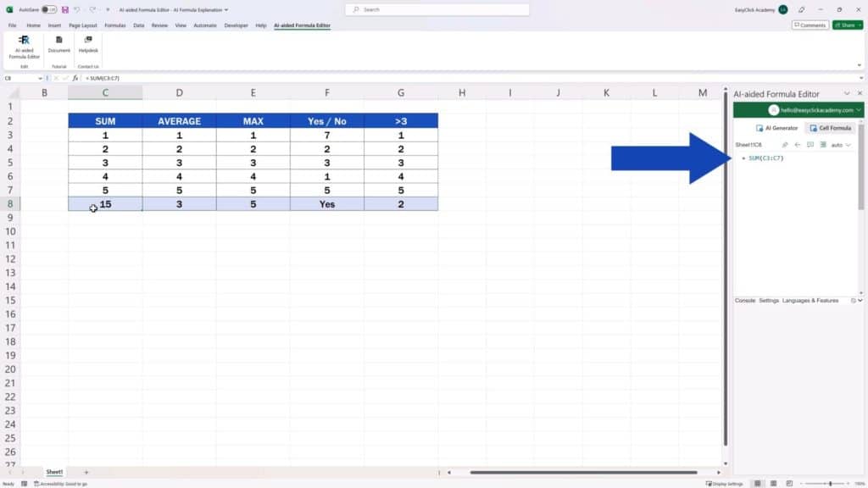Image resolution: width=868 pixels, height=488 pixels.
Task: Click the horizontal scrollbar thumb
Action: (x=583, y=473)
